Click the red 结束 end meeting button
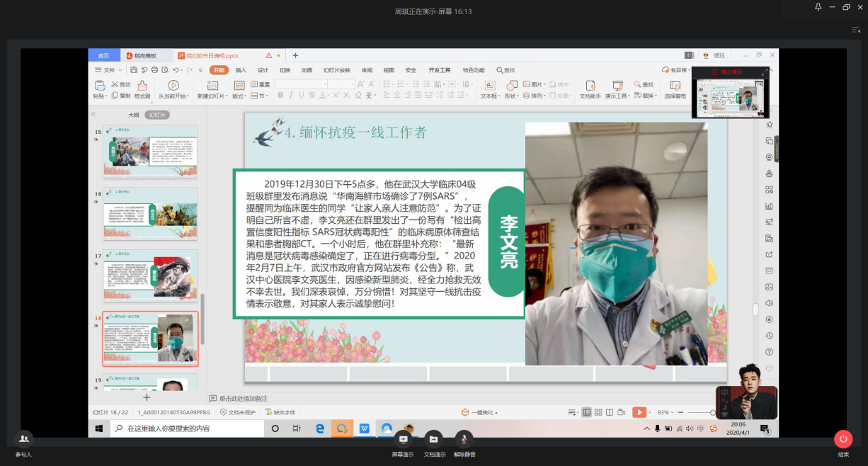868x466 pixels. point(843,439)
